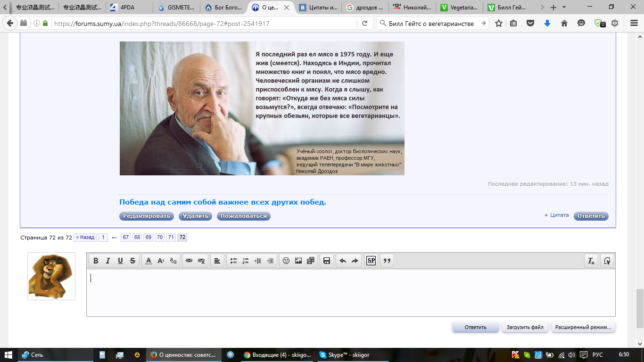Viewport: 644px width, 362px height.
Task: Click the insert image icon
Action: pos(298,261)
